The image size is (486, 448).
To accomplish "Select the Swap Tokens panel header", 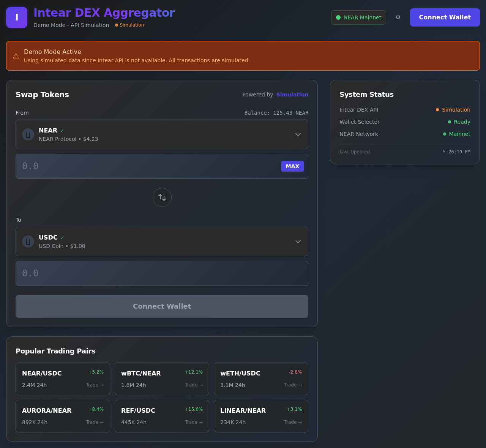I will pyautogui.click(x=42, y=95).
